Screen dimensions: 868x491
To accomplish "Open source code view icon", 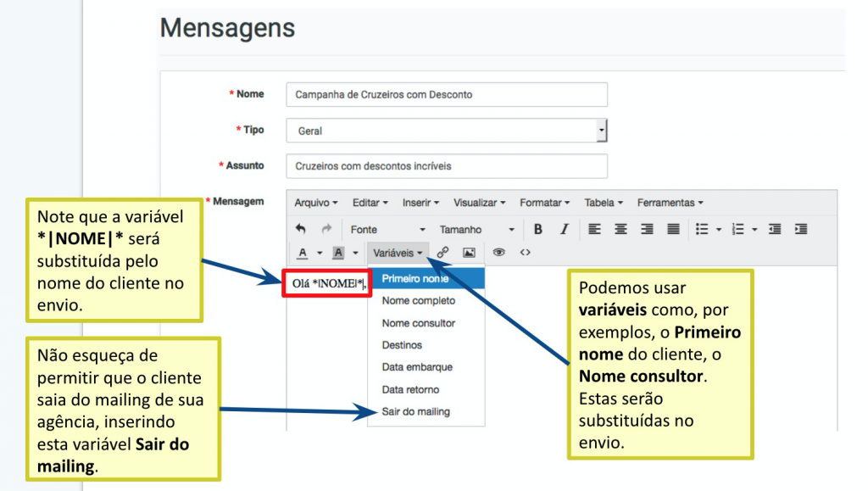I will [x=526, y=253].
